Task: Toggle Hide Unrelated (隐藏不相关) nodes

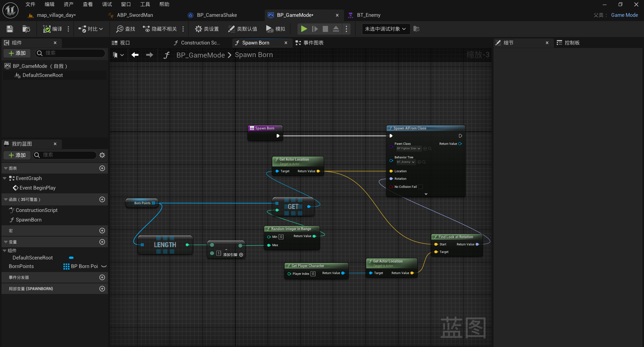Action: (x=160, y=29)
